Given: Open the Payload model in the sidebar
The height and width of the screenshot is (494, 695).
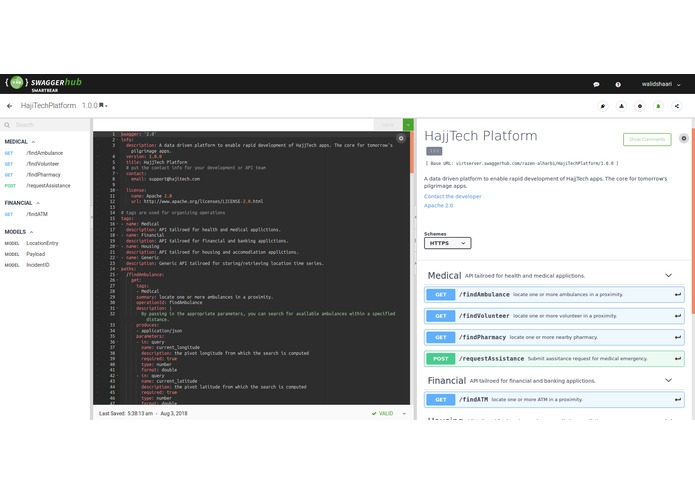Looking at the screenshot, I should coord(35,254).
